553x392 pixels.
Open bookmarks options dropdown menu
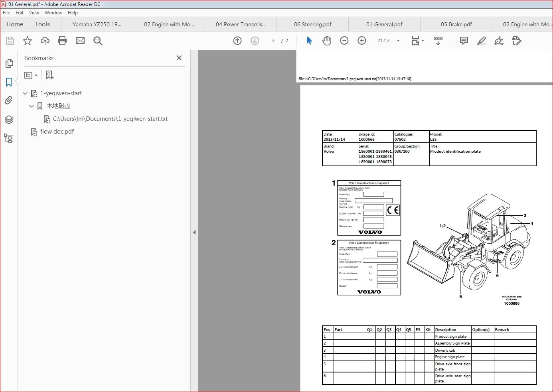click(x=31, y=75)
